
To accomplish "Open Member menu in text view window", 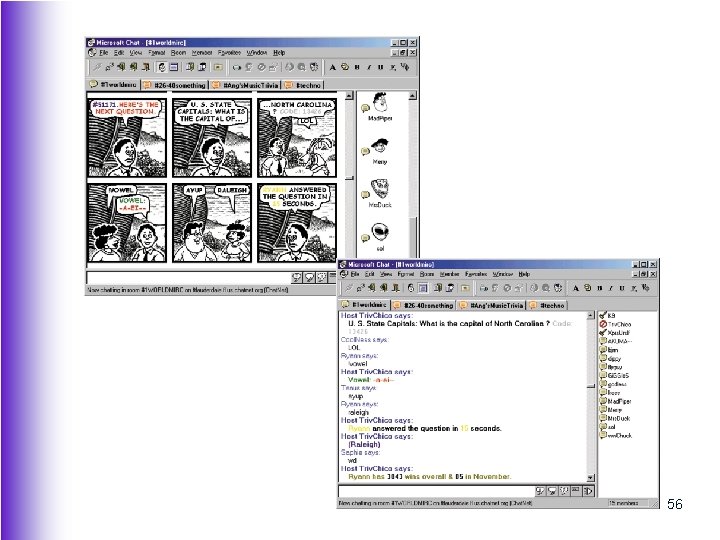I will click(x=450, y=274).
